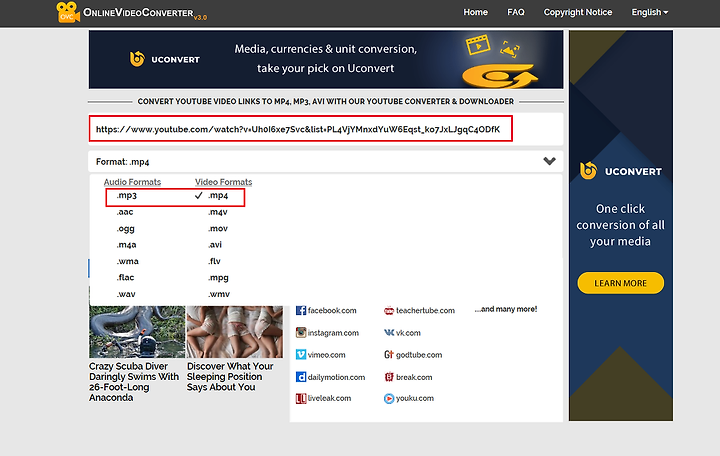Click the Uconvert top banner ad
Viewport: 720px width, 456px height.
326,60
